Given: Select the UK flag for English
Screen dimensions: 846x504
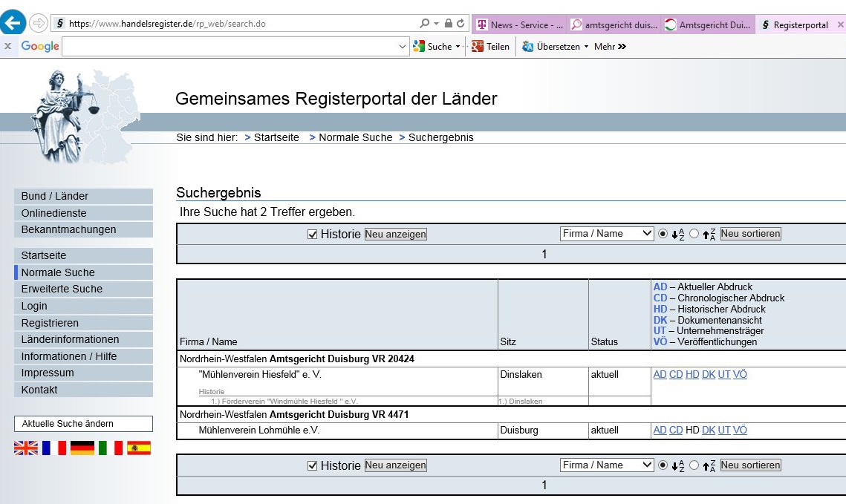Looking at the screenshot, I should tap(26, 448).
